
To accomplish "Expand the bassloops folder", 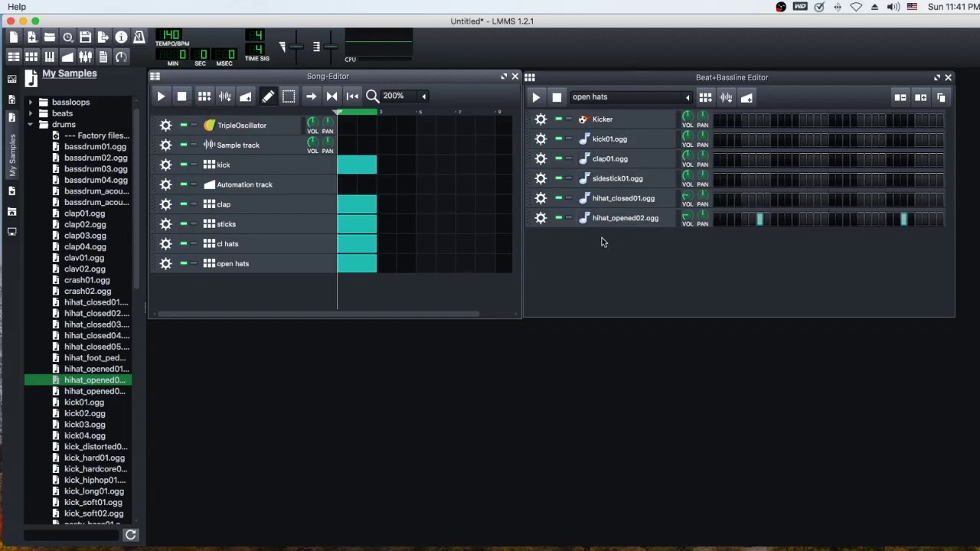I will click(31, 103).
